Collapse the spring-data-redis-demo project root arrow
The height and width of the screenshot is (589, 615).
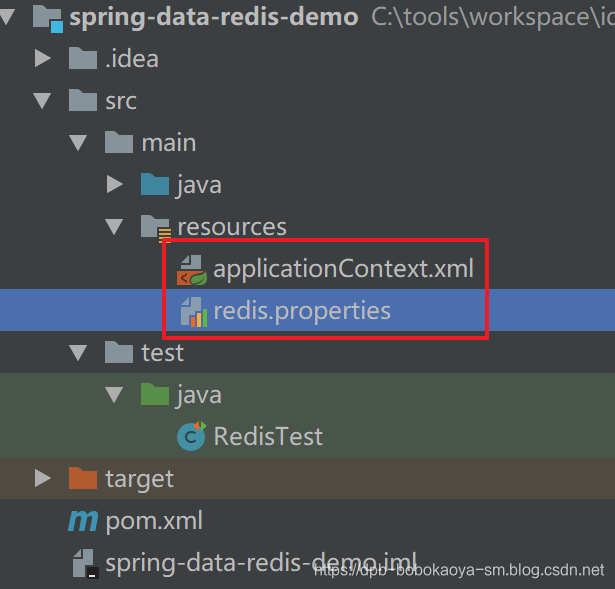pyautogui.click(x=7, y=17)
